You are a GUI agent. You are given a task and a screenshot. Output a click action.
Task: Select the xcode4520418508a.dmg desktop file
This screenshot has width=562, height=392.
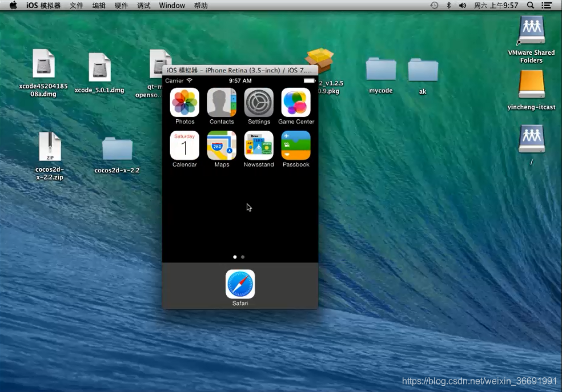[43, 64]
